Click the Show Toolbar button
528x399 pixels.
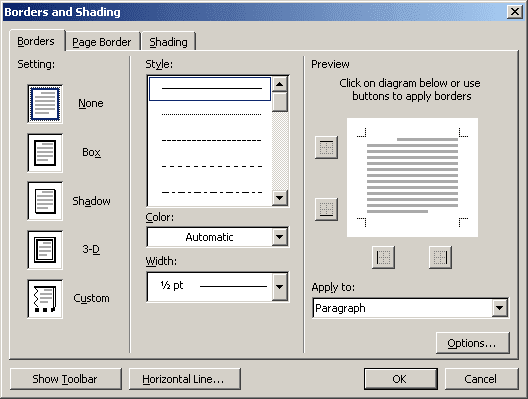coord(66,379)
